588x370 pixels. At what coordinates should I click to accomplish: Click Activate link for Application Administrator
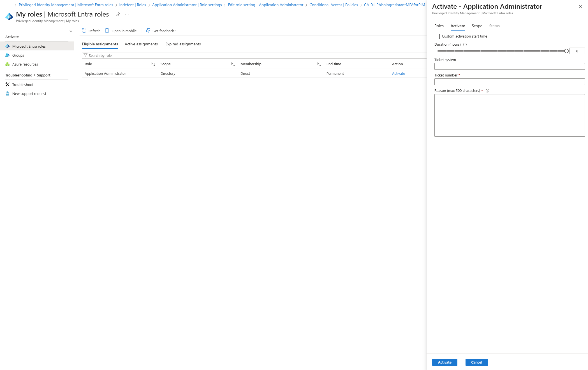pos(398,73)
